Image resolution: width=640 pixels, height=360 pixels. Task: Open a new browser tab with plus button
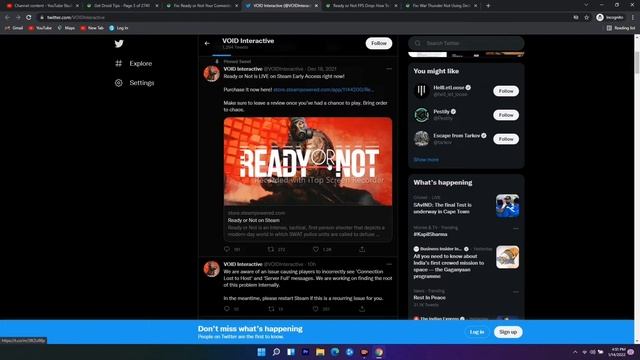pyautogui.click(x=488, y=6)
